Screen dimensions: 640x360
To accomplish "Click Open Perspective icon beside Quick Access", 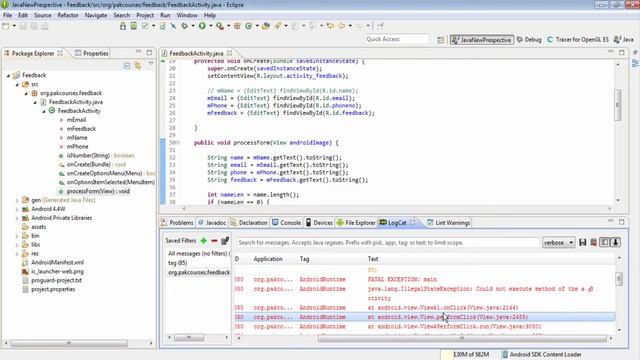I will coord(440,40).
